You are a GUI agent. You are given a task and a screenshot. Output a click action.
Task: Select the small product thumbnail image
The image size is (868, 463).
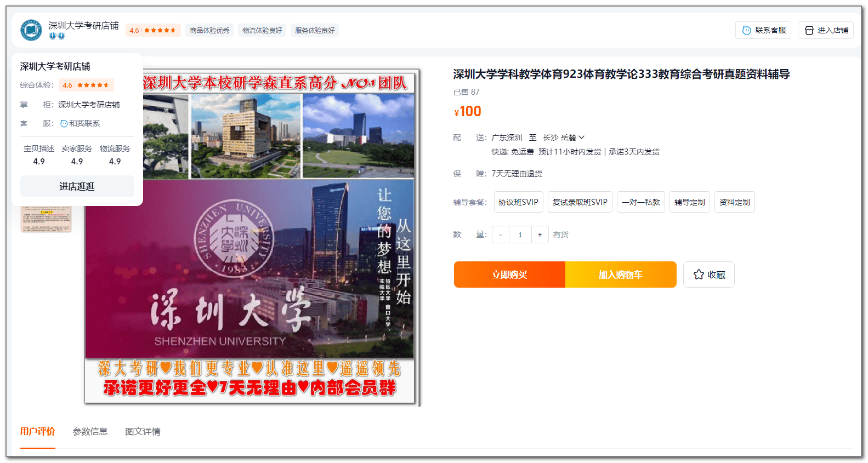46,219
